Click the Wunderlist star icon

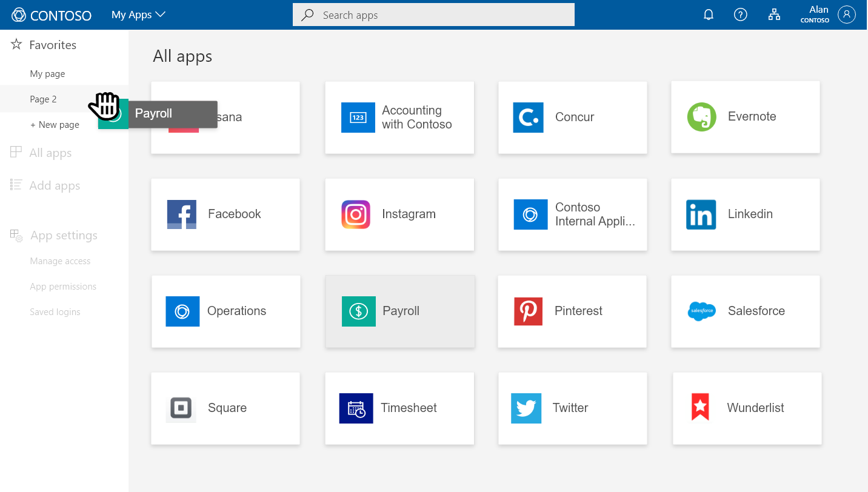click(700, 407)
